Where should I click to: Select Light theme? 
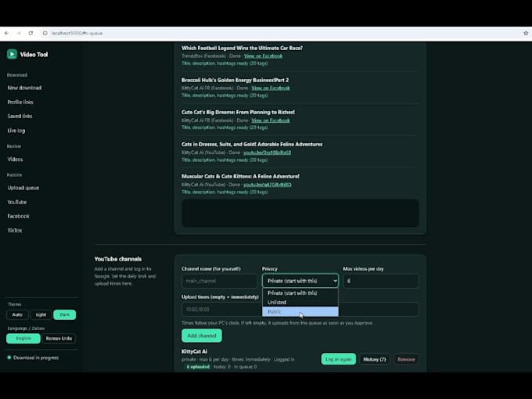(41, 315)
